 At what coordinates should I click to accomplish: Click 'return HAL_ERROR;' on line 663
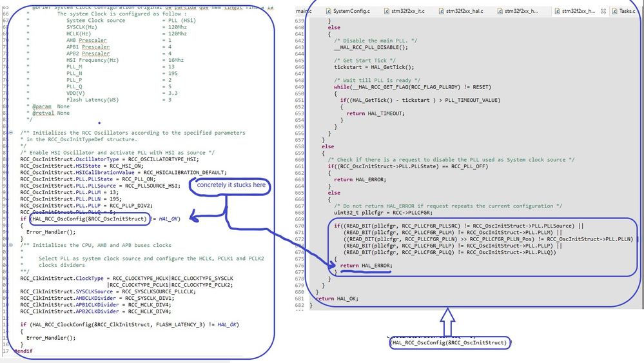coord(360,179)
